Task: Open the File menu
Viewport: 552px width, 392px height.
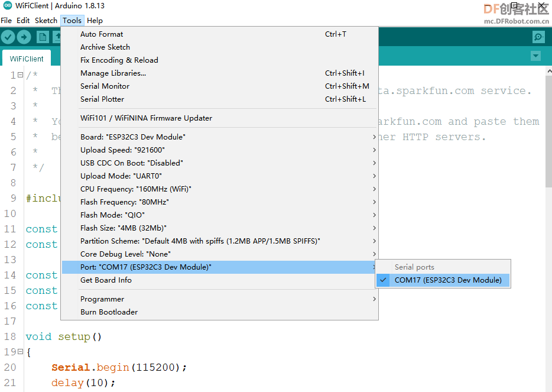Action: 7,21
